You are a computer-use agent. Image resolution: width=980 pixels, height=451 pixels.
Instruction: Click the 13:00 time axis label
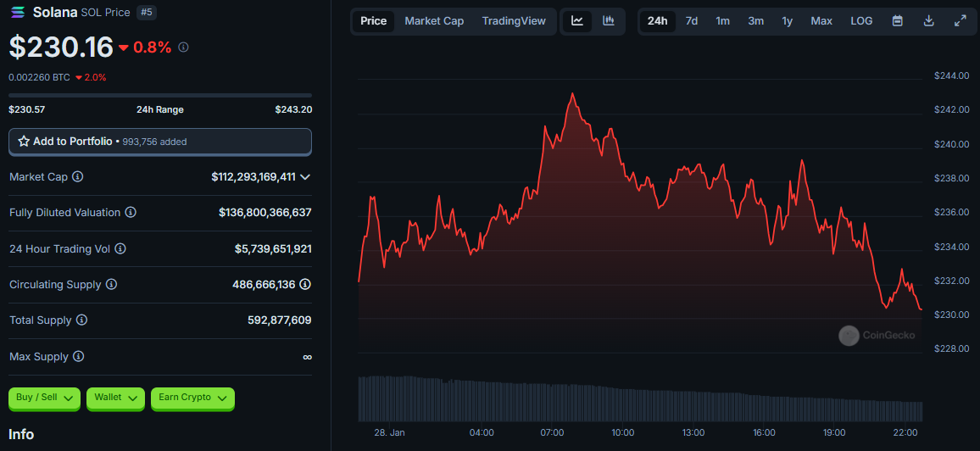coord(693,432)
